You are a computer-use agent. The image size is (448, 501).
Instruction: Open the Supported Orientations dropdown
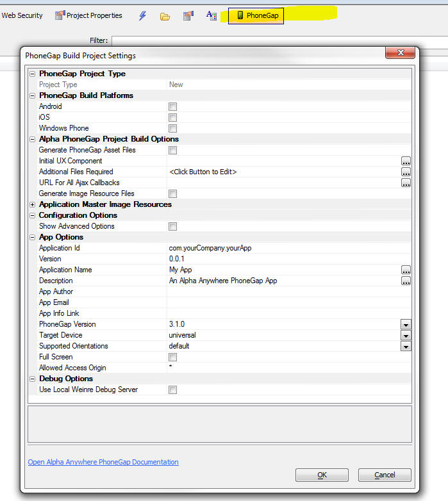(x=406, y=347)
